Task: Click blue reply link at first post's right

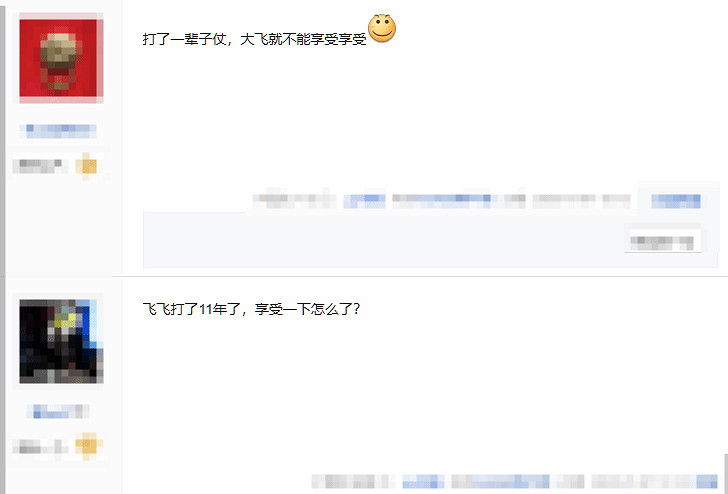Action: click(676, 201)
